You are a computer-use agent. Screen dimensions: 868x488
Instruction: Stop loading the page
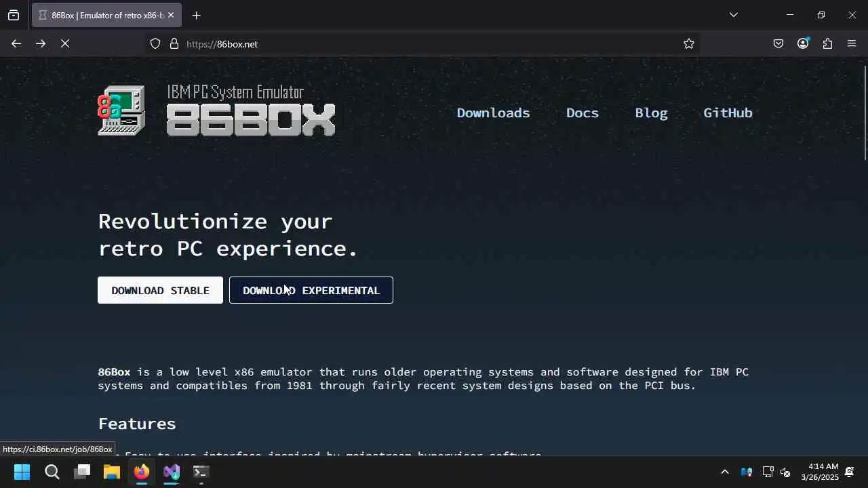click(65, 43)
